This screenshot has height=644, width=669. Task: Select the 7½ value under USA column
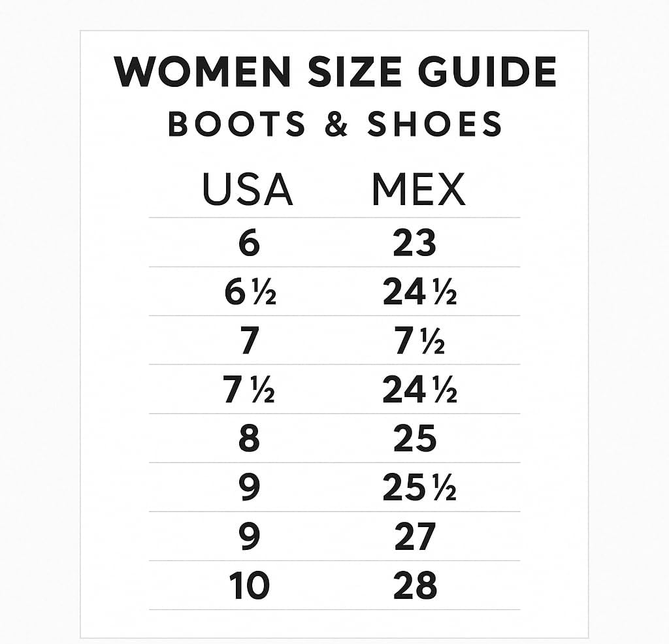point(249,390)
